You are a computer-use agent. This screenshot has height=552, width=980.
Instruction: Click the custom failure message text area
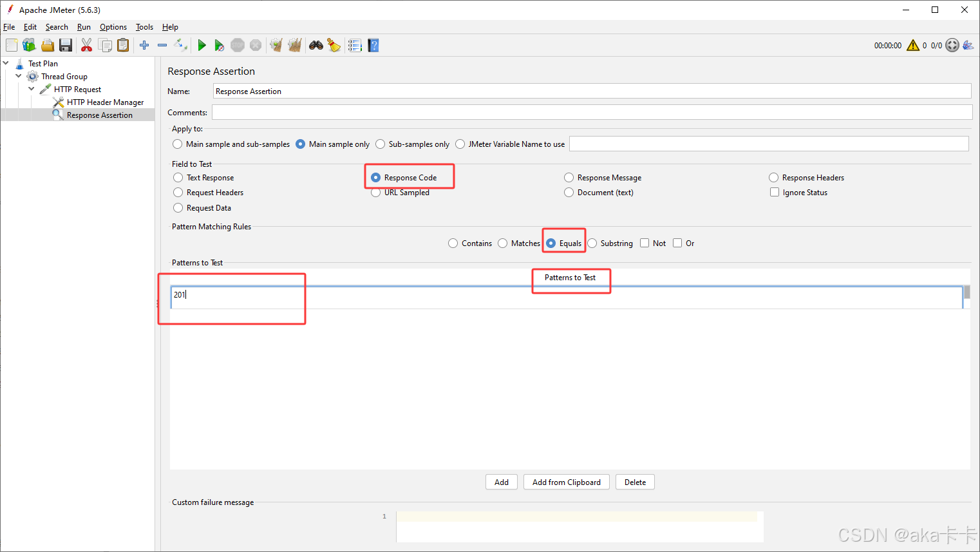pos(580,527)
